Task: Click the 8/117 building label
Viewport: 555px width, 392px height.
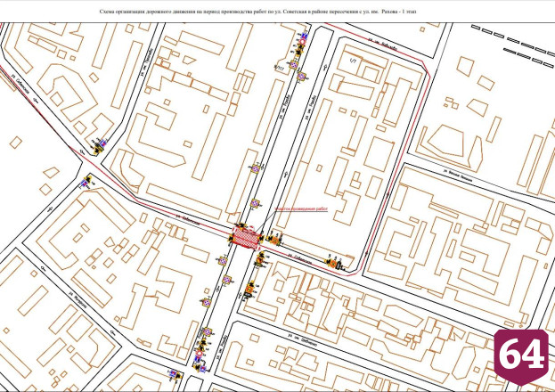Action: (x=279, y=66)
